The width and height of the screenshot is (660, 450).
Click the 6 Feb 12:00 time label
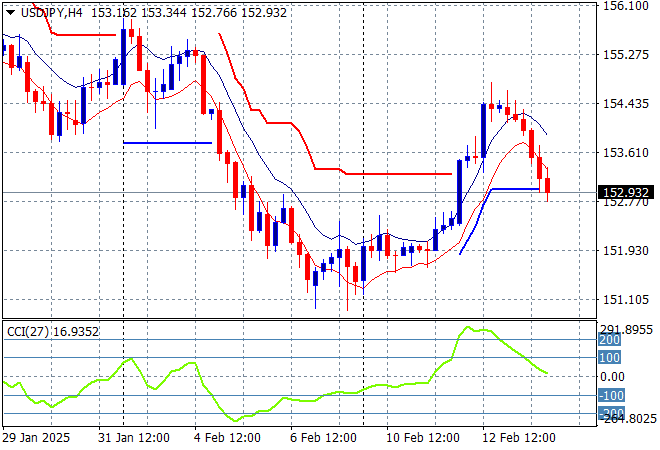point(323,438)
